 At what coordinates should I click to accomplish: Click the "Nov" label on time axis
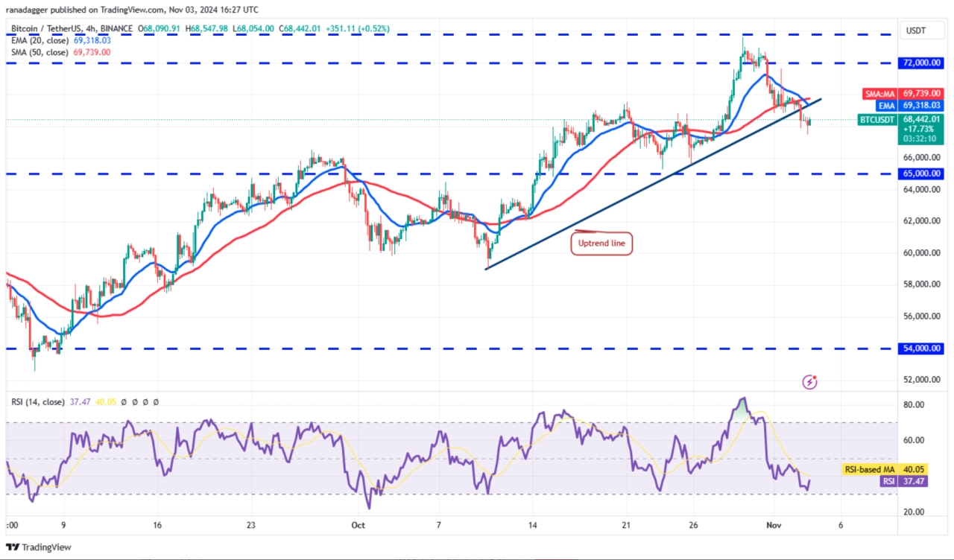click(x=775, y=525)
